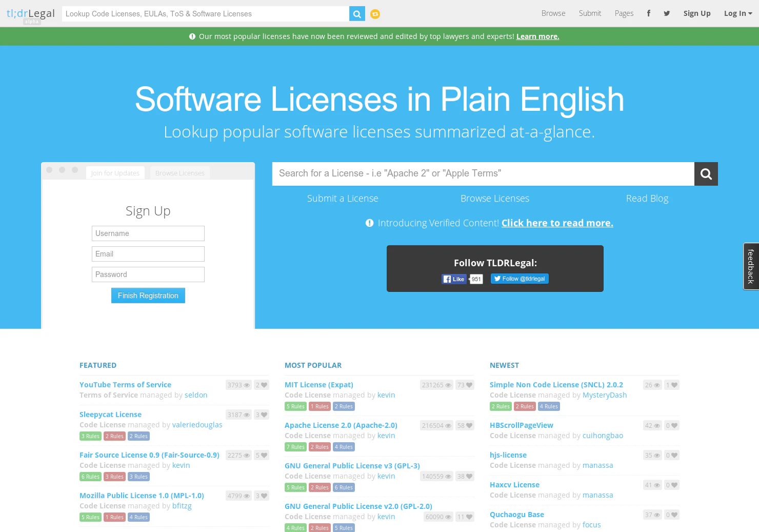Click the Facebook Like button

tap(454, 279)
